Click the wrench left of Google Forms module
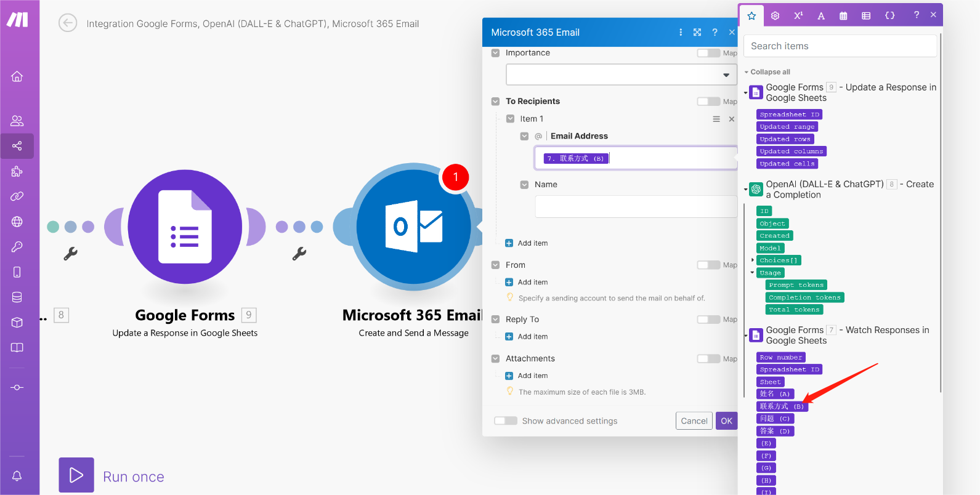 click(71, 253)
